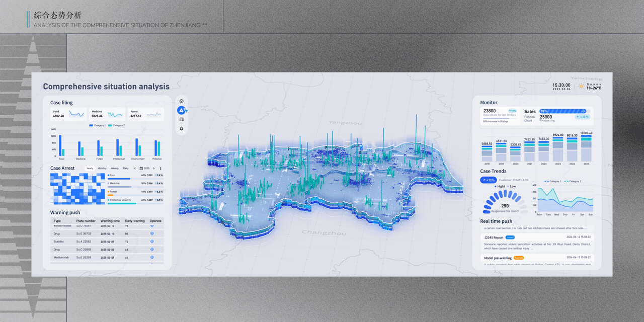Click the Sales 90% progress bar
The height and width of the screenshot is (322, 644).
click(565, 111)
